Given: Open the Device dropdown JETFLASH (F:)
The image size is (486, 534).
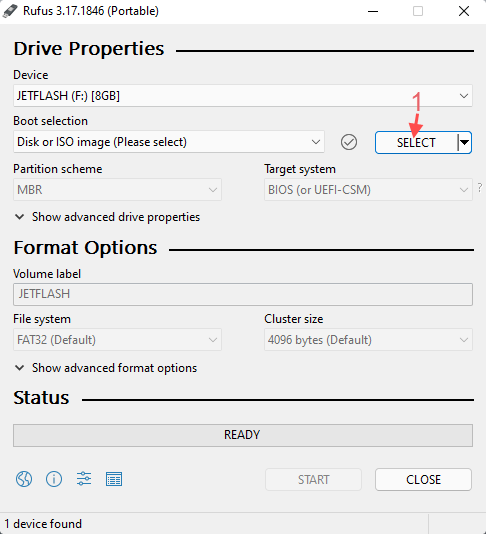Looking at the screenshot, I should (243, 96).
